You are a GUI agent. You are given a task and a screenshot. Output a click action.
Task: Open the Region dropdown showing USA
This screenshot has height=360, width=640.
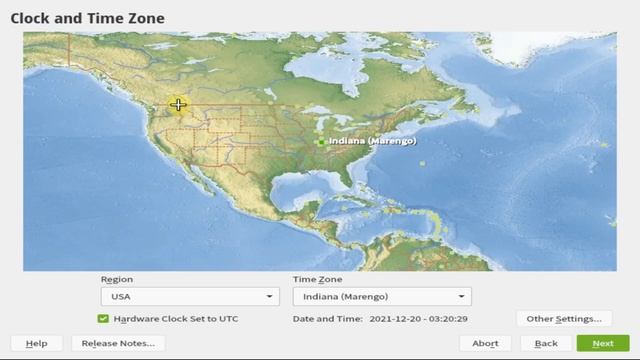(x=190, y=297)
